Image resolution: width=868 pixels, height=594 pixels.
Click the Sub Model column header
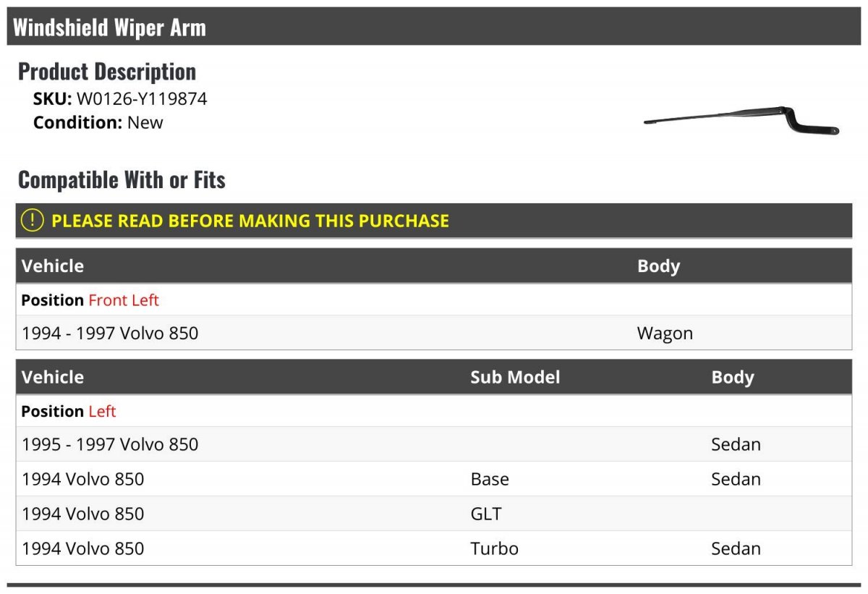(515, 377)
